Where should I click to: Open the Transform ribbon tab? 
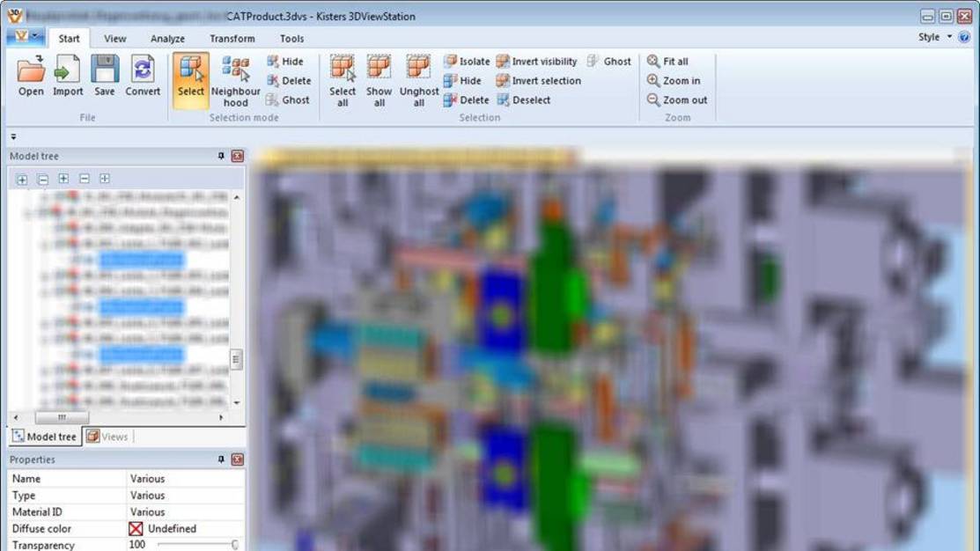(x=232, y=39)
